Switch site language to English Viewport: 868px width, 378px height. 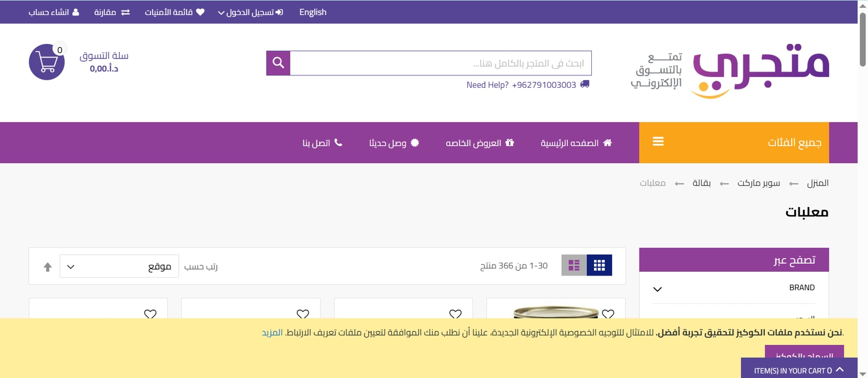(x=312, y=12)
